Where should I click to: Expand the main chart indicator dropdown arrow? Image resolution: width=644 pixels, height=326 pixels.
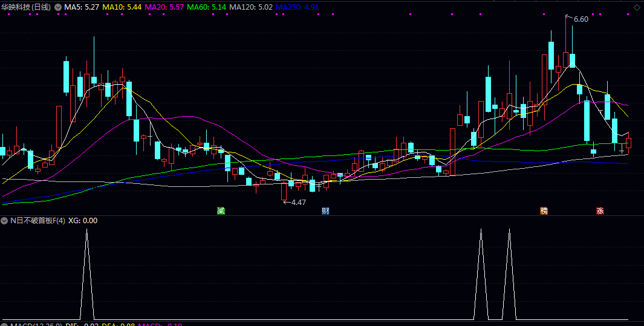[x=58, y=8]
